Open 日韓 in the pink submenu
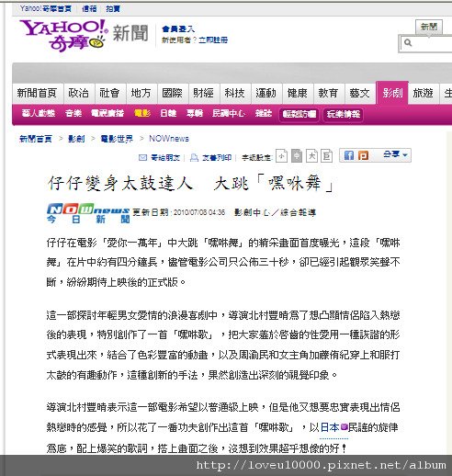452x476 pixels. coord(168,113)
